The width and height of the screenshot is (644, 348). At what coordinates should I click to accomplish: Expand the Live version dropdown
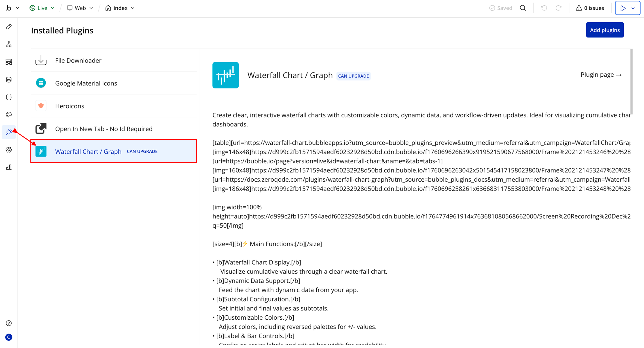(x=42, y=8)
